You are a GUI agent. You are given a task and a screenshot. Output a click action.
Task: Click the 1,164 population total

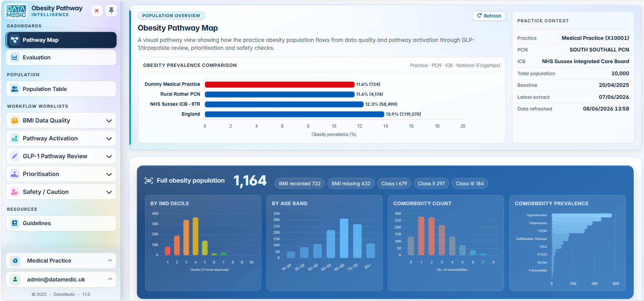pos(250,181)
